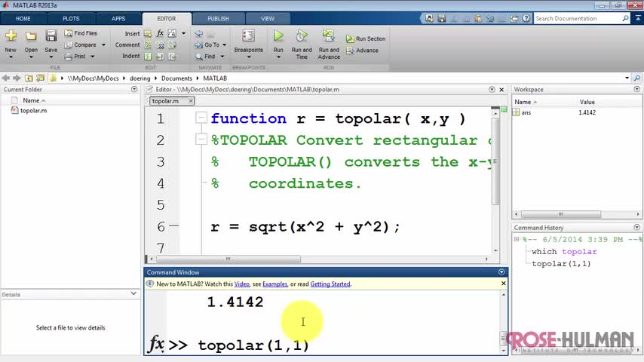Click the Undo icon in quick access toolbar
644x362 pixels.
490,19
